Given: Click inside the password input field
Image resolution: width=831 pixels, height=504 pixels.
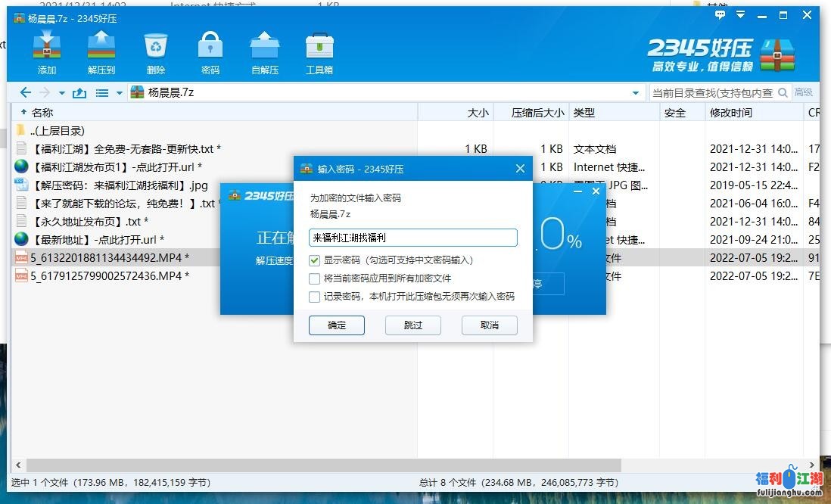Looking at the screenshot, I should [412, 237].
